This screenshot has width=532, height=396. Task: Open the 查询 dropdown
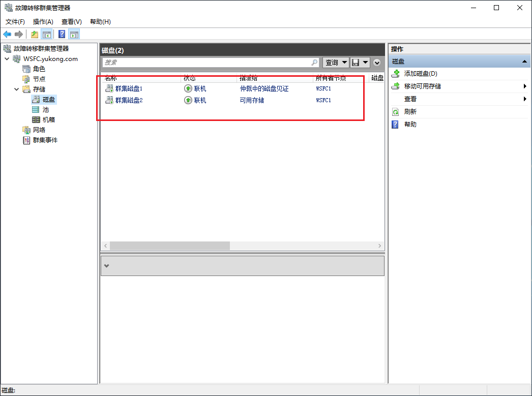(x=336, y=63)
